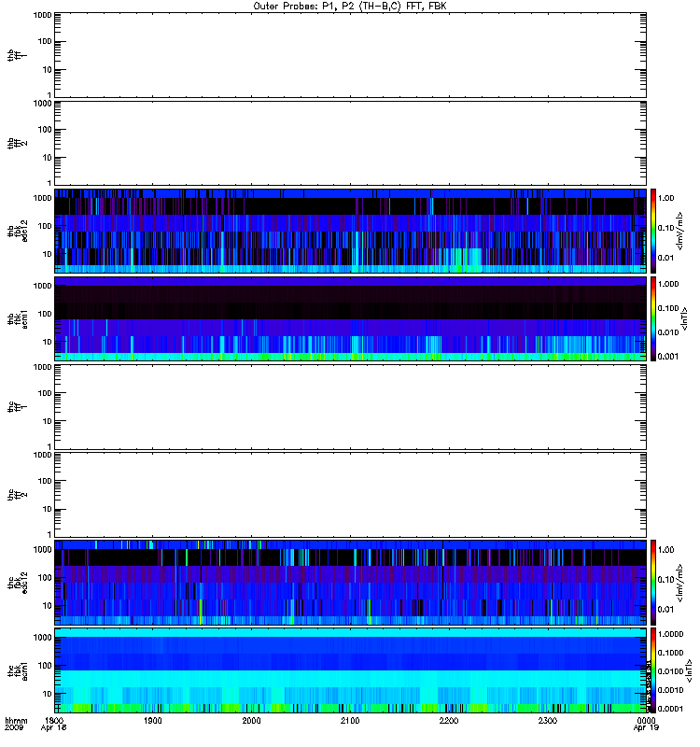Image resolution: width=700 pixels, height=747 pixels.
Task: Select the empty thb fff 2 plot panel
Action: pyautogui.click(x=350, y=143)
